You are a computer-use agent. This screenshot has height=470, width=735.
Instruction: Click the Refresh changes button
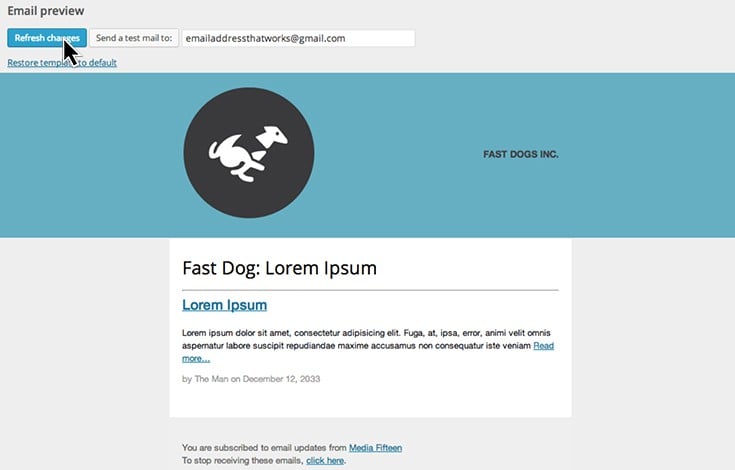(47, 38)
